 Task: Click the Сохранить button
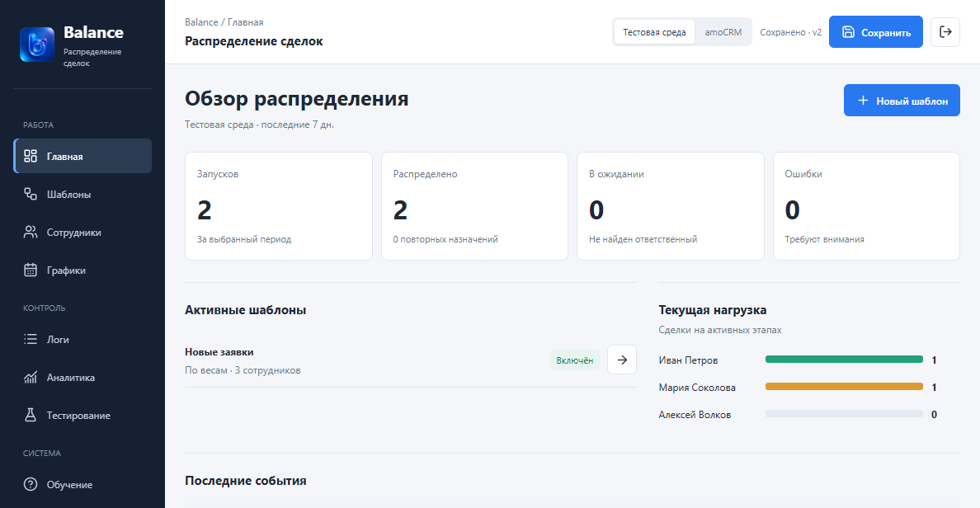click(x=875, y=32)
